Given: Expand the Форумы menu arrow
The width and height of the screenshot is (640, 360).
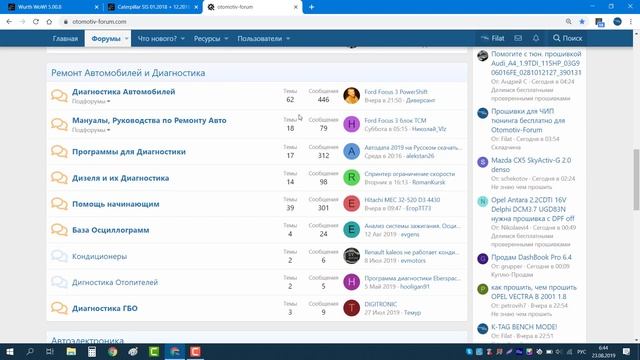Looking at the screenshot, I should click(127, 38).
